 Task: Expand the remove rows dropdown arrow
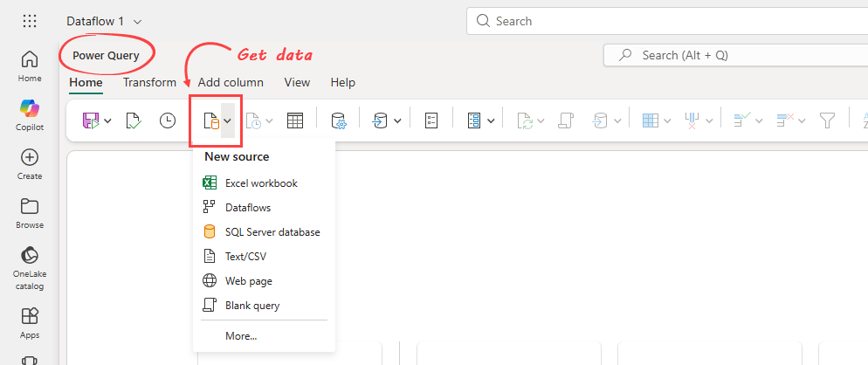pos(803,121)
